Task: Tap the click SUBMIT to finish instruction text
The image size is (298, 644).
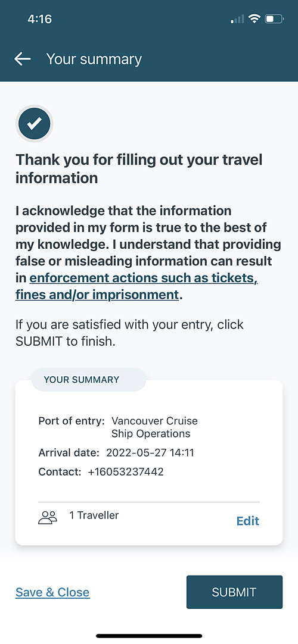Action: point(129,333)
